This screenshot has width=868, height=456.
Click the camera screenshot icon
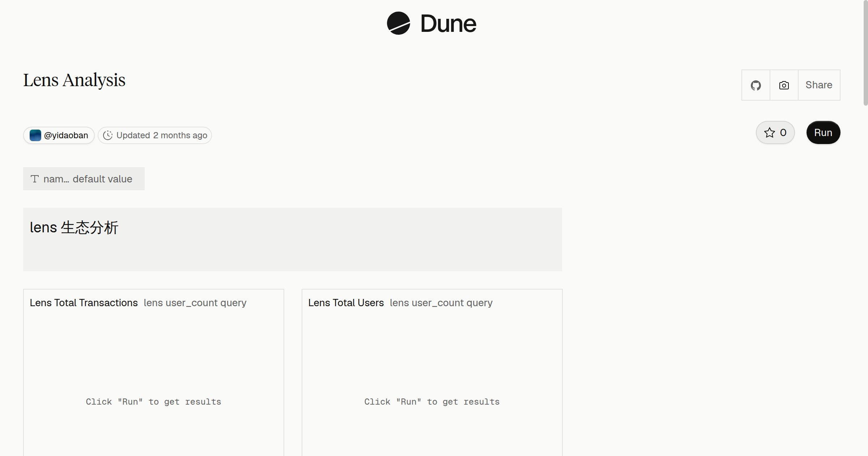click(x=784, y=85)
